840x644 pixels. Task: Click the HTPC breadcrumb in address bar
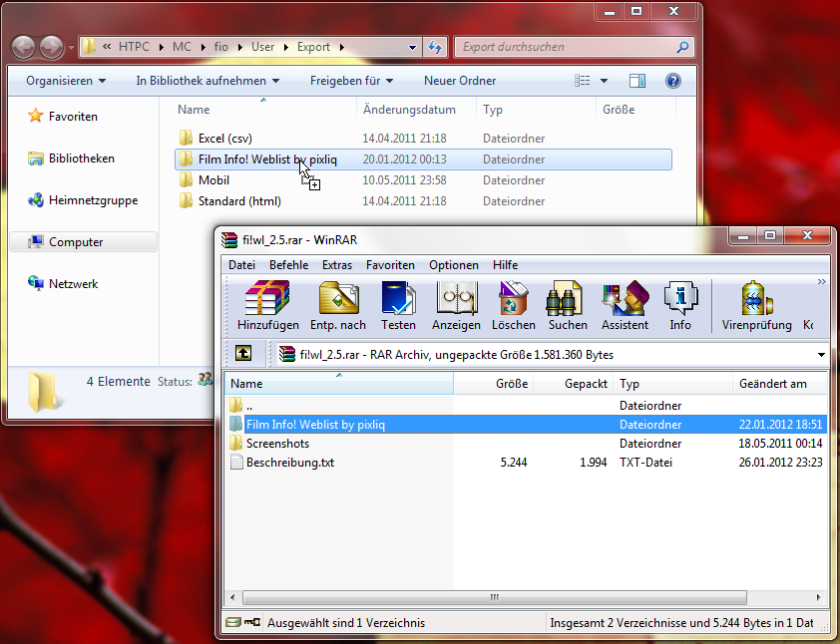(x=134, y=47)
